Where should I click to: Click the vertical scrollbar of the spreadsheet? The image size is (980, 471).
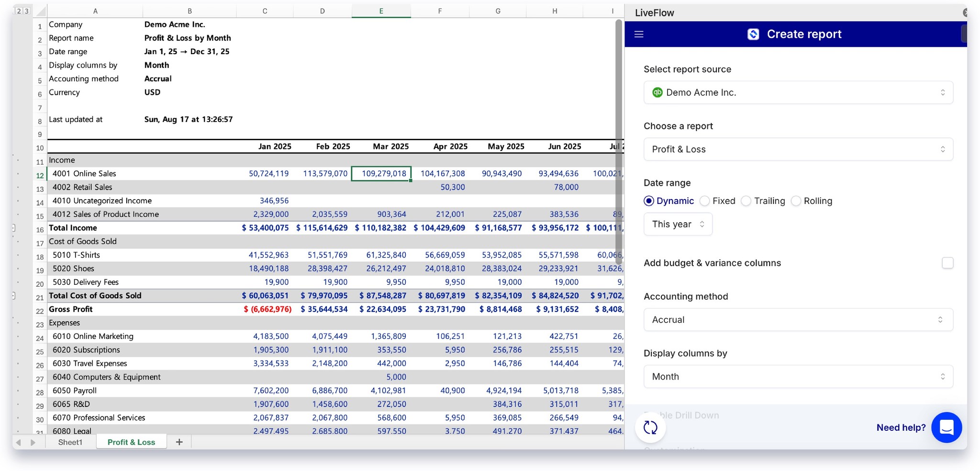619,144
